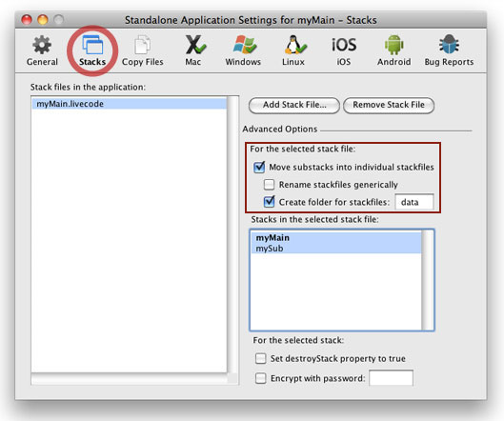Uncheck Move substacks into individual stackfiles
This screenshot has height=421, width=504.
coord(259,167)
